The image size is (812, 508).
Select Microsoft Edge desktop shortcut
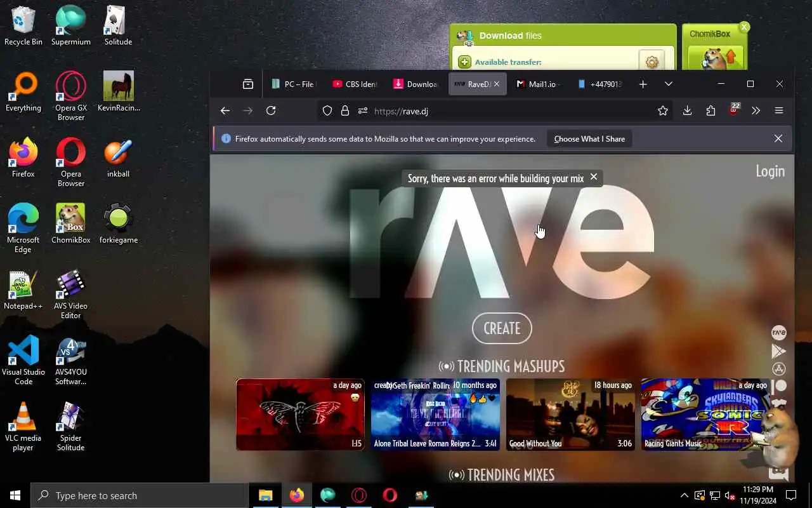[x=23, y=228]
